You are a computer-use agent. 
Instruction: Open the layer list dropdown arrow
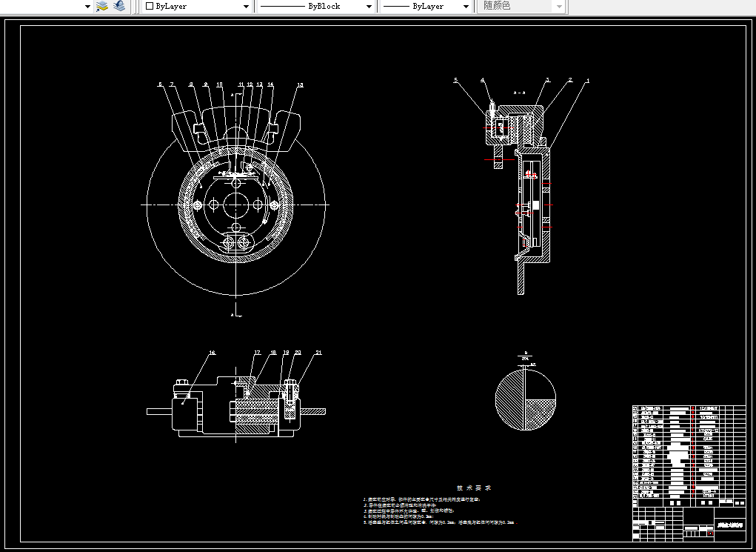pos(87,7)
